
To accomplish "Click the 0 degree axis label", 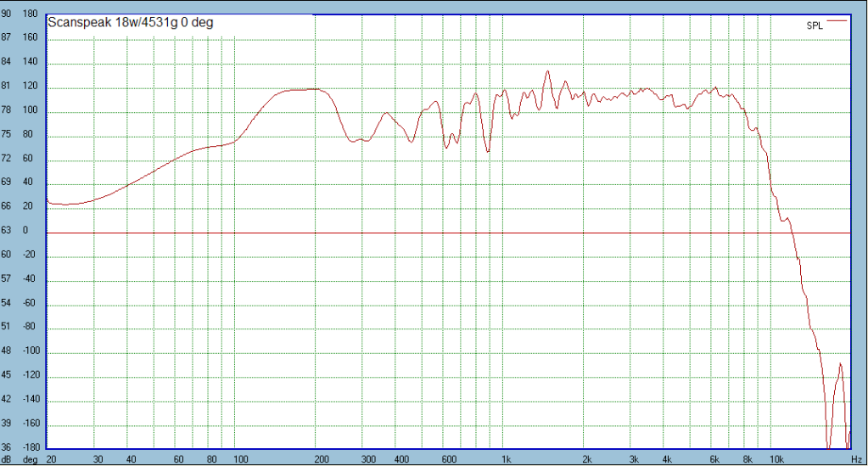I will [25, 230].
